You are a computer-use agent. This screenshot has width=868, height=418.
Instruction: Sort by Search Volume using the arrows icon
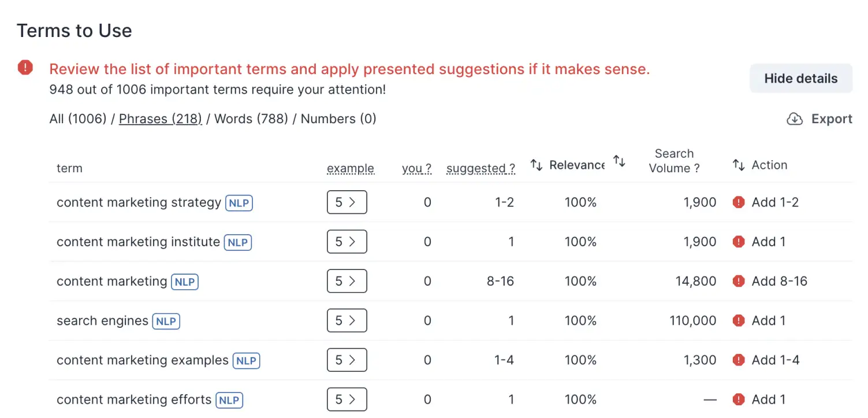point(619,161)
